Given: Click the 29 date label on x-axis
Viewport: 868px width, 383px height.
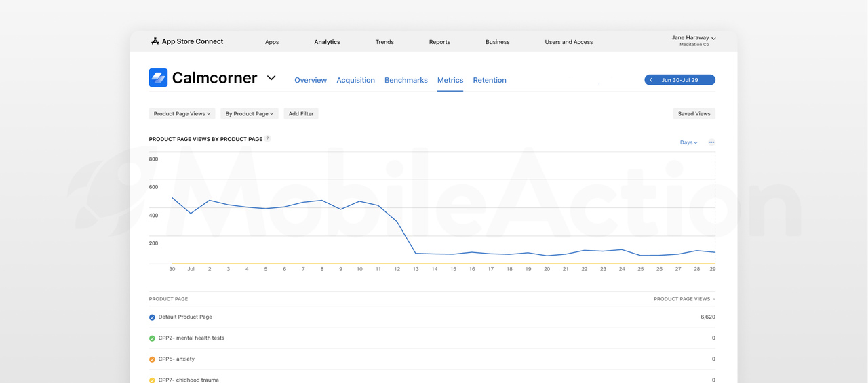Looking at the screenshot, I should point(713,269).
